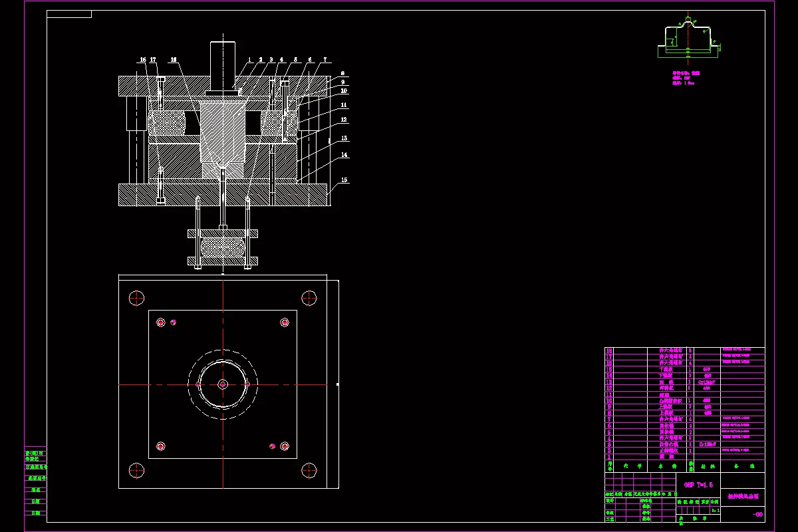Select Cr12MoV material in parts row 3

(x=708, y=444)
